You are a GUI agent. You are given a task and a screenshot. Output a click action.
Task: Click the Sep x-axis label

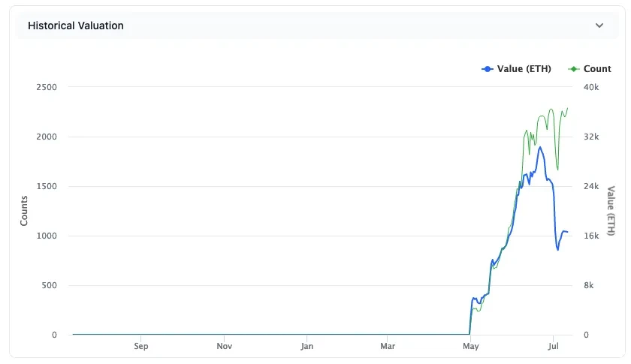click(x=141, y=347)
